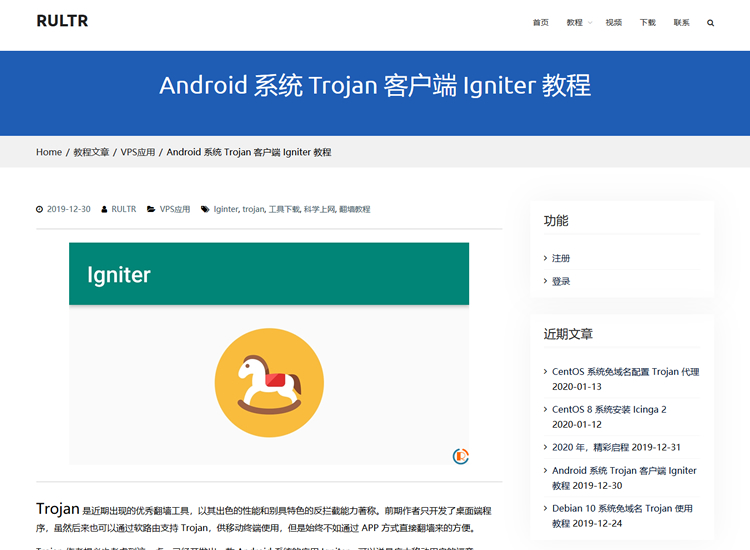
Task: Open Debian 10 系统免域名 Trojan 使用教程 article
Action: click(622, 516)
